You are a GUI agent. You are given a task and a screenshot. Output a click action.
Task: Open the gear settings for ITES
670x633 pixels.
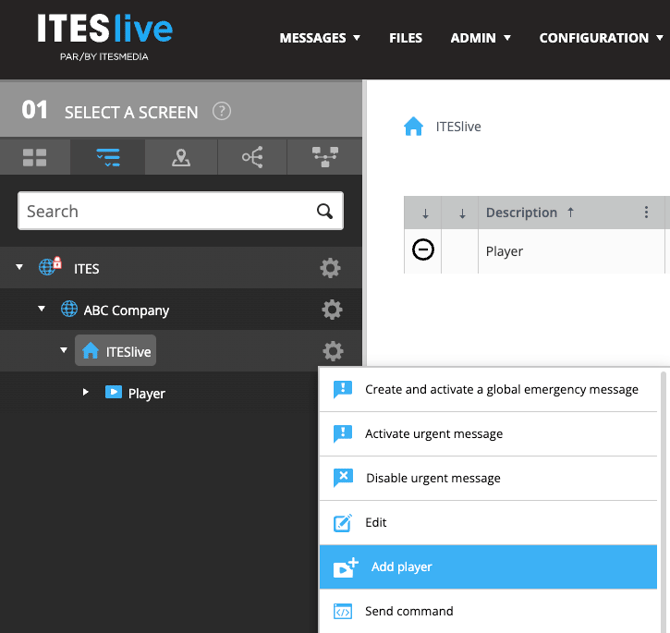[x=330, y=268]
